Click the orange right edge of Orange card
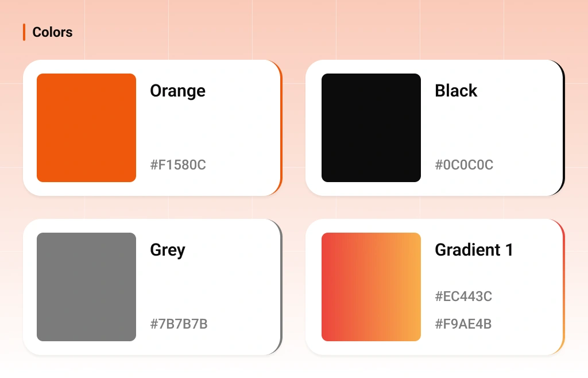 281,128
